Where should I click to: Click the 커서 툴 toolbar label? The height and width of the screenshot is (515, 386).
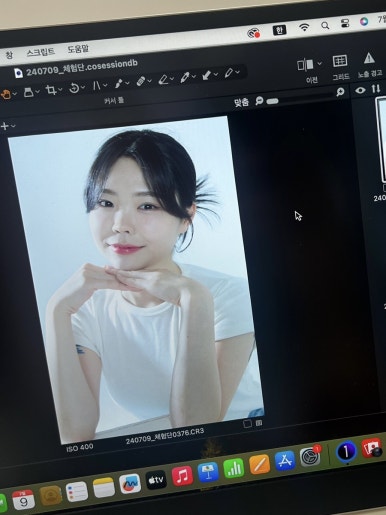114,100
